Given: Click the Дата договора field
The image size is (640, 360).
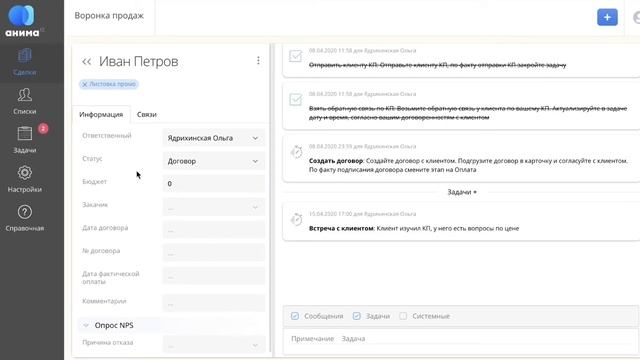Looking at the screenshot, I should click(x=213, y=230).
